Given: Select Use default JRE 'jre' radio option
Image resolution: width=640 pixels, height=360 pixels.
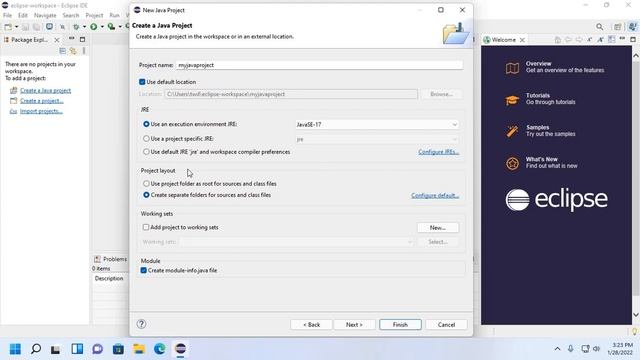Looking at the screenshot, I should pos(146,152).
